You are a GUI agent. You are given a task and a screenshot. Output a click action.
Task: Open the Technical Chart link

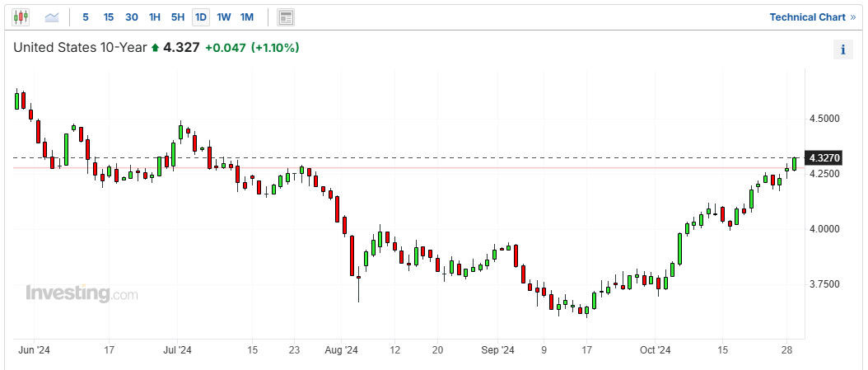[x=807, y=17]
